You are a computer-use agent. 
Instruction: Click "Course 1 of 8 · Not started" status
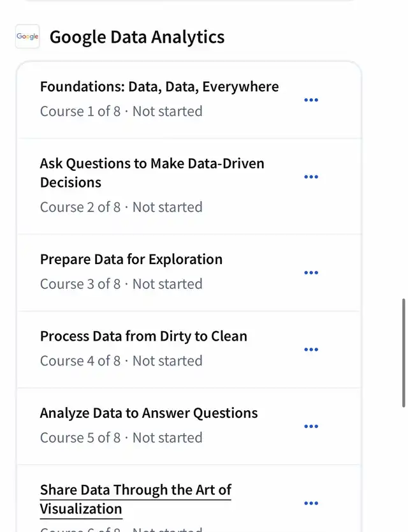tap(121, 112)
